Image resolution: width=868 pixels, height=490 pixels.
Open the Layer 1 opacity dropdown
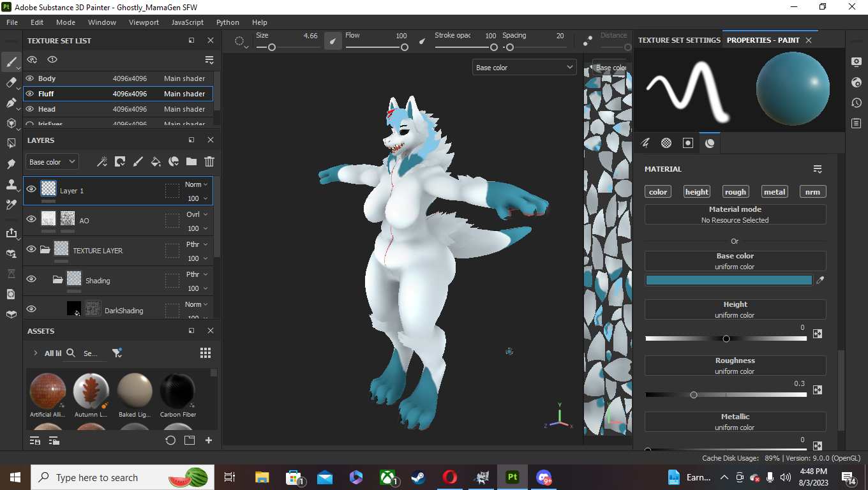pyautogui.click(x=198, y=198)
